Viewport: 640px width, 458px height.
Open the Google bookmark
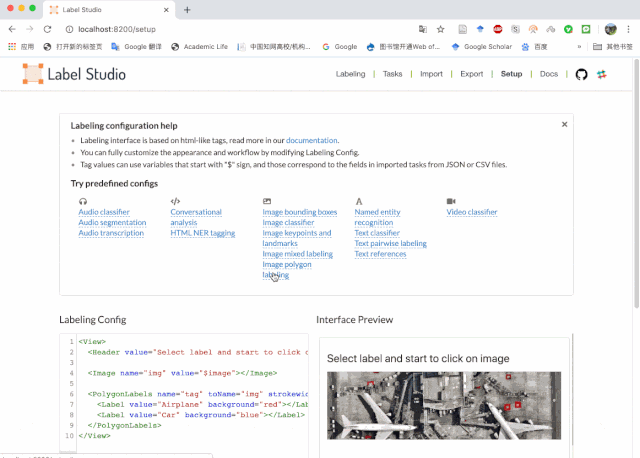point(340,47)
